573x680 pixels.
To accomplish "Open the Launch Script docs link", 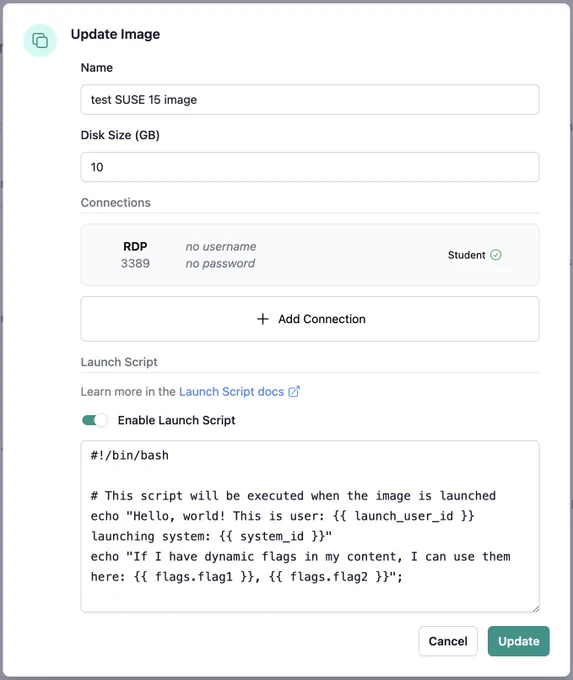I will point(231,392).
